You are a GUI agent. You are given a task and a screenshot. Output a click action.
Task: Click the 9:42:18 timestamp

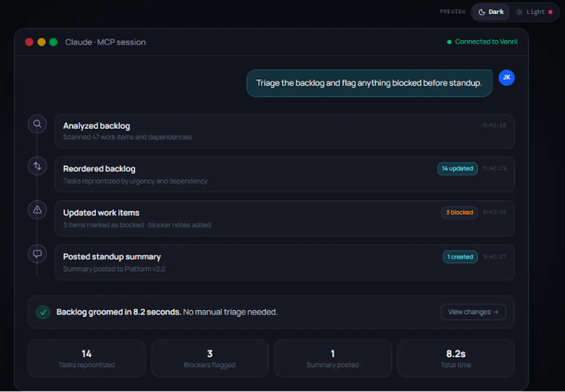[494, 125]
